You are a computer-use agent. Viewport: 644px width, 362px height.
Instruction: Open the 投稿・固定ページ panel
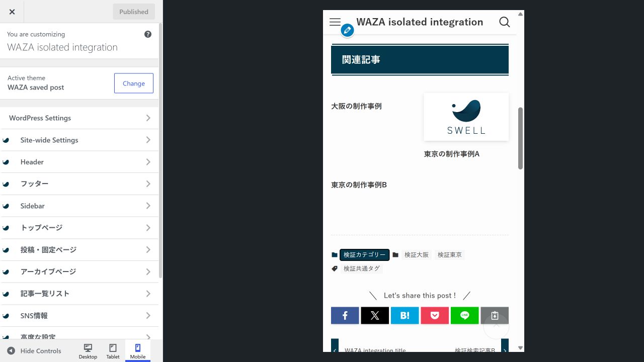pos(79,250)
